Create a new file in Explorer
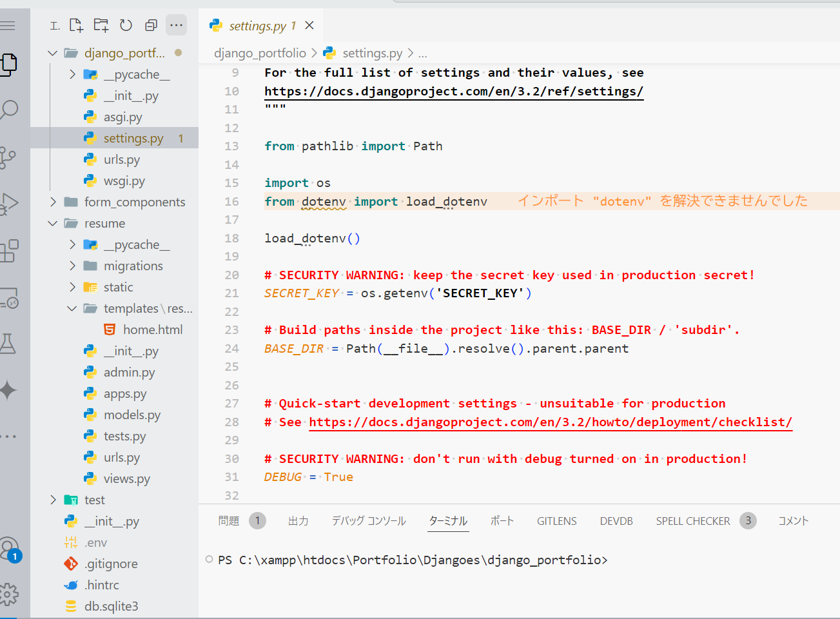 [x=75, y=25]
